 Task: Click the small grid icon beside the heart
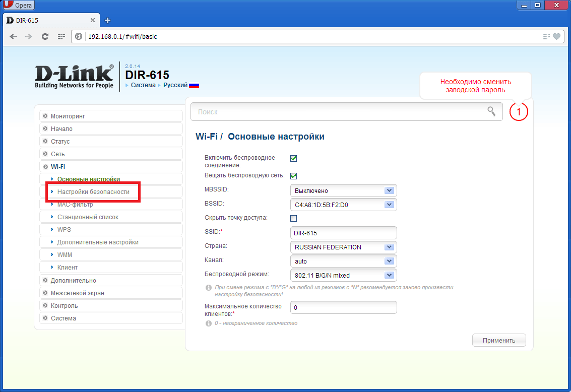(546, 36)
